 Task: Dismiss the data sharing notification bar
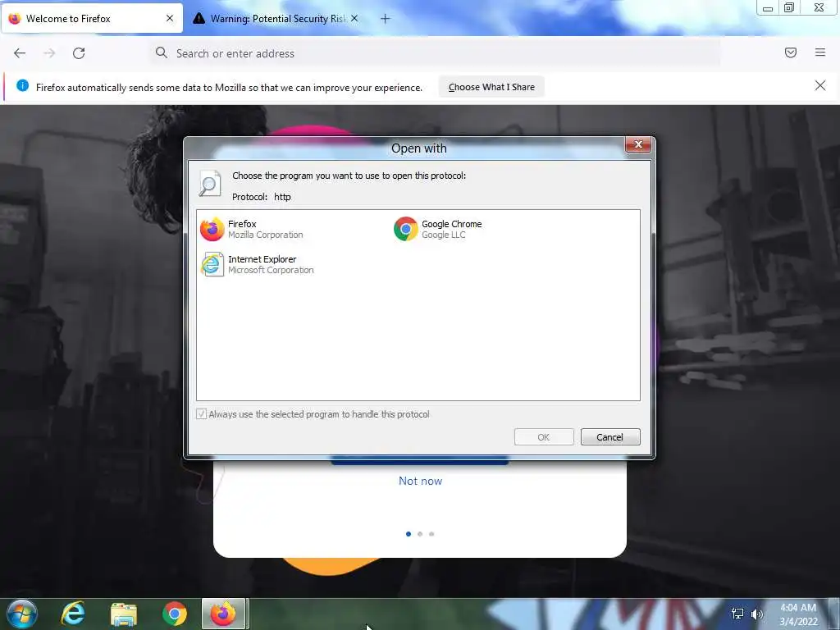[x=820, y=85]
